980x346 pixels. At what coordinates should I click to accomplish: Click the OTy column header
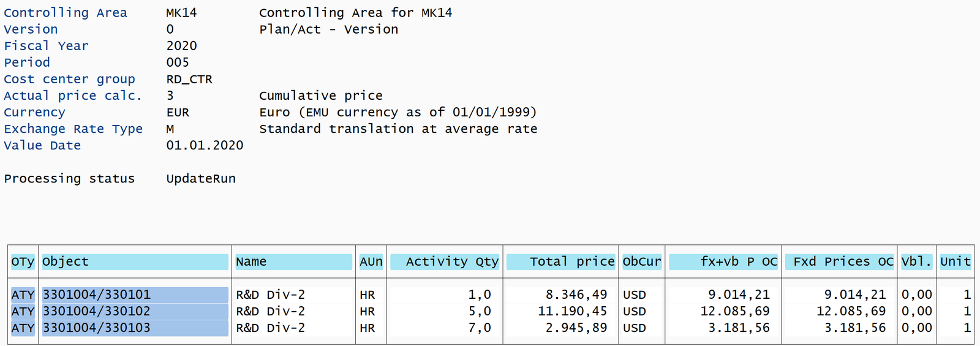coord(23,261)
